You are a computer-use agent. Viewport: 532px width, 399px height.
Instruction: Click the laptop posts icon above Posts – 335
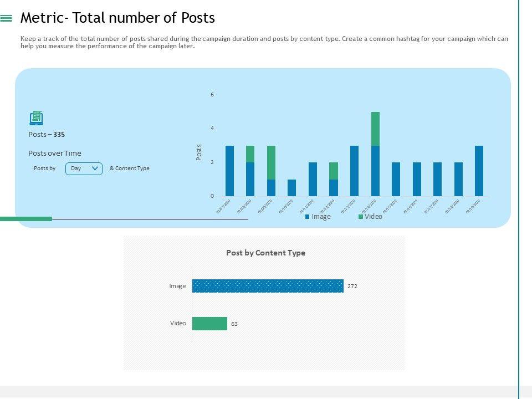[36, 118]
